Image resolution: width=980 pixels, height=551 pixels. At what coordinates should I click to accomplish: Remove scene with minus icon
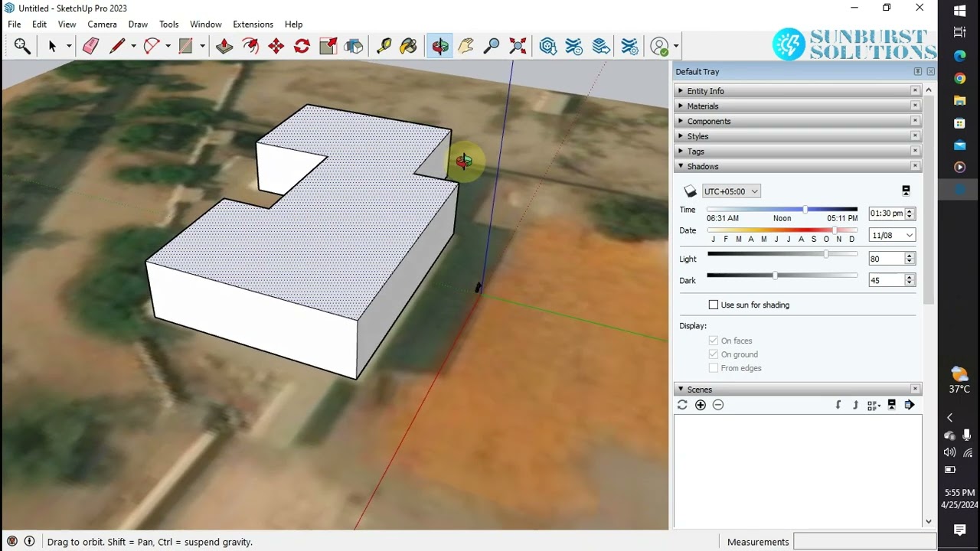click(718, 405)
